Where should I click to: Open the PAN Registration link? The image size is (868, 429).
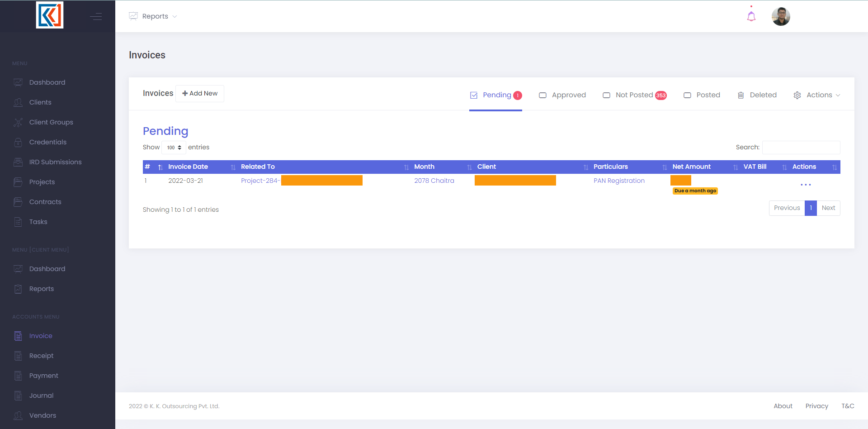[619, 181]
